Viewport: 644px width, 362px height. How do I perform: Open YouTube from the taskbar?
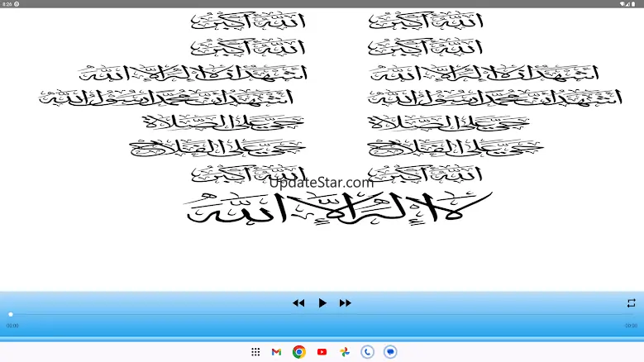tap(322, 352)
